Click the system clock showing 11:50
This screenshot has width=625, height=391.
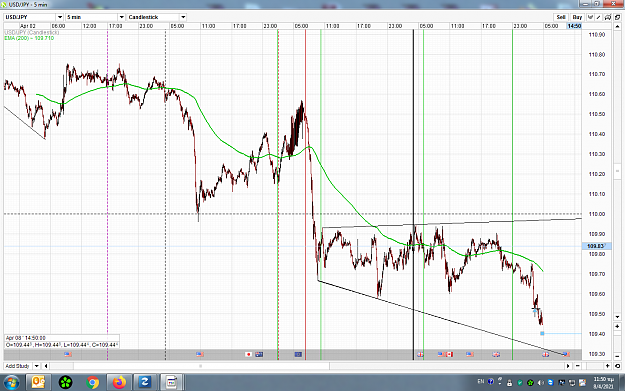pos(603,383)
